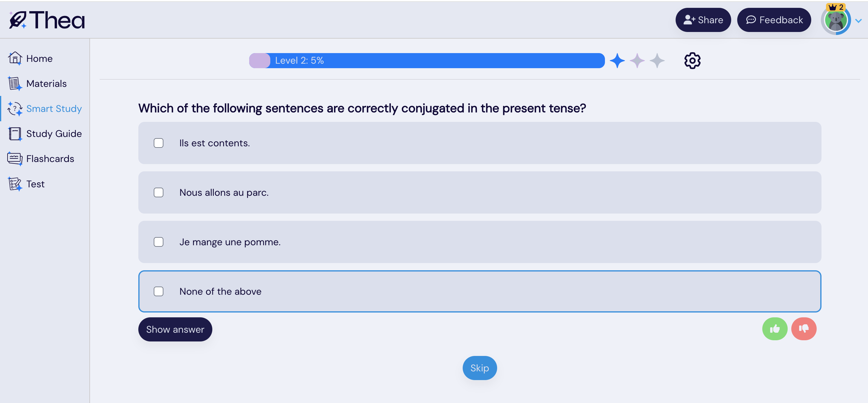
Task: Open the Feedback dialog
Action: [x=774, y=20]
